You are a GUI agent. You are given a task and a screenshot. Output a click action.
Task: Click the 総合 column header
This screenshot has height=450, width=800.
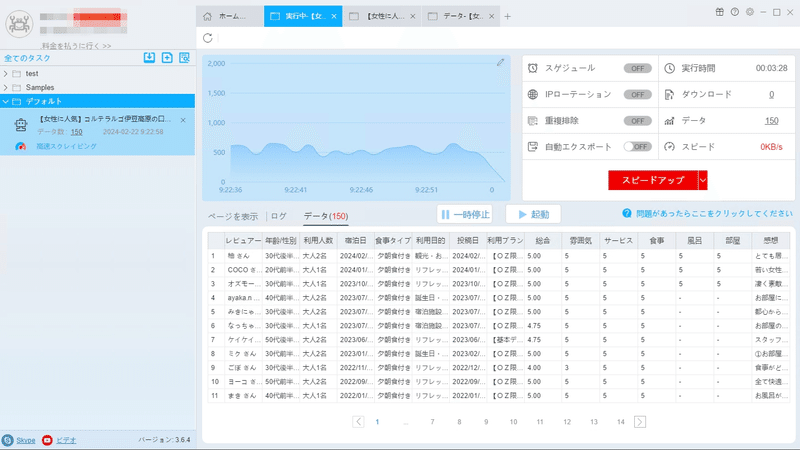tap(543, 240)
